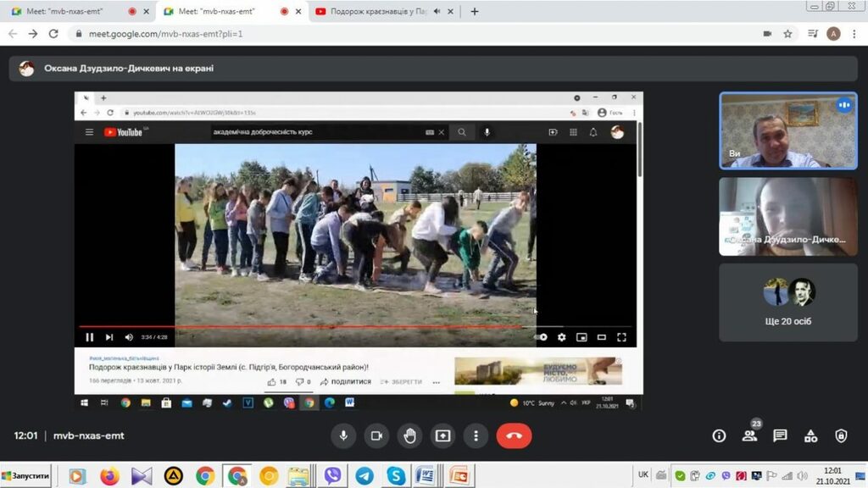Switch to the YouTube 'Подорож краєзнавців' tab
Screen dimensions: 868x488
pyautogui.click(x=373, y=11)
